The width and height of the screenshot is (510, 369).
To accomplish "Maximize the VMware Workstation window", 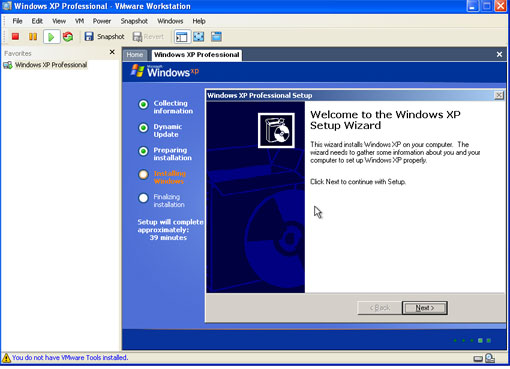I will click(487, 6).
